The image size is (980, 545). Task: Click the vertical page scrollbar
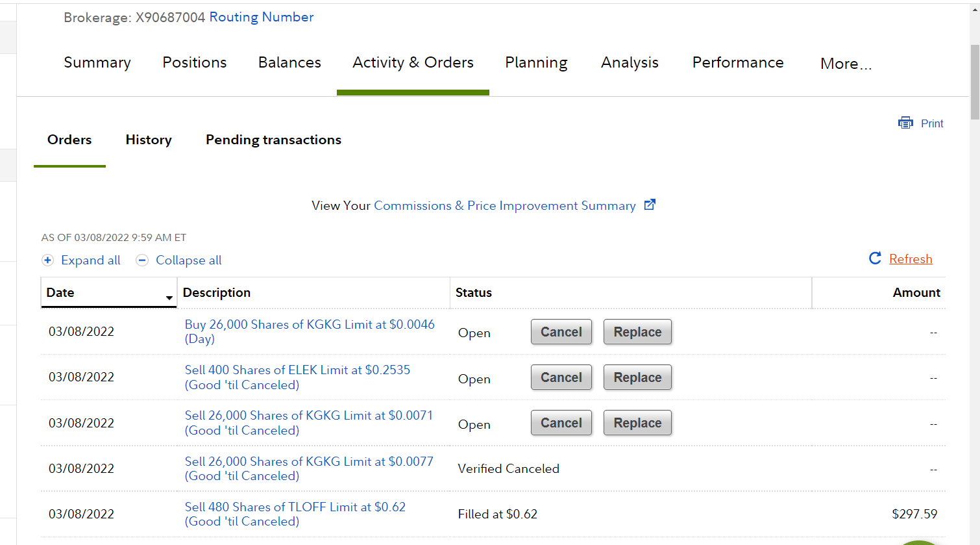[x=975, y=82]
